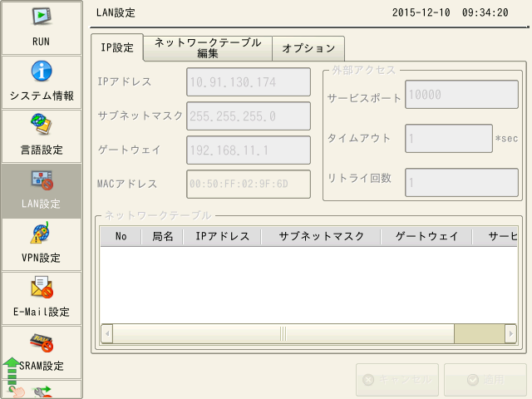Open the 言語設定 language settings icon

(42, 125)
